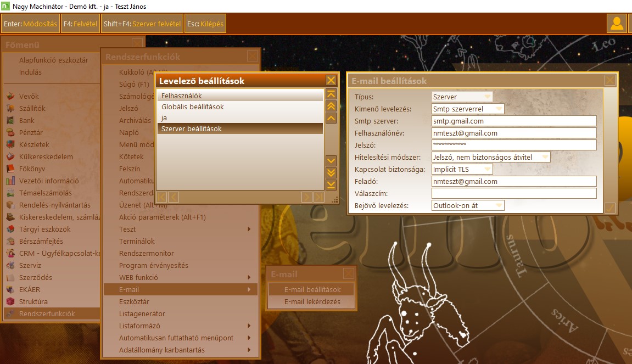Confirm E-mail beállítások with the checkmark button

click(610, 208)
